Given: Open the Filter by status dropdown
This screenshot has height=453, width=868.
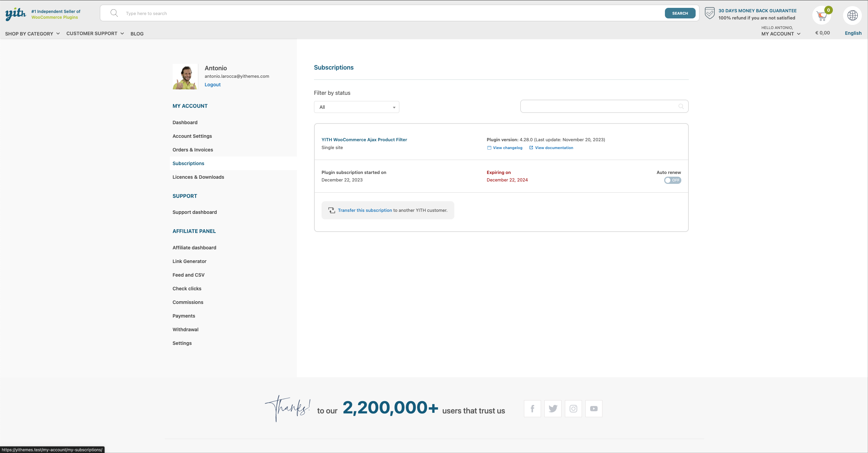Looking at the screenshot, I should click(x=356, y=107).
